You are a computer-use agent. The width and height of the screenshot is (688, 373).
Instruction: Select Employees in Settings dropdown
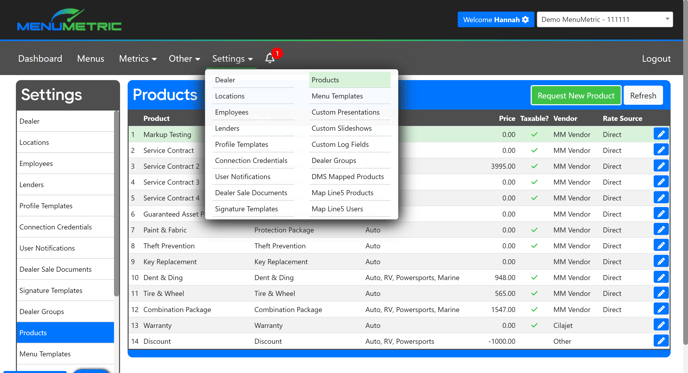click(x=253, y=112)
